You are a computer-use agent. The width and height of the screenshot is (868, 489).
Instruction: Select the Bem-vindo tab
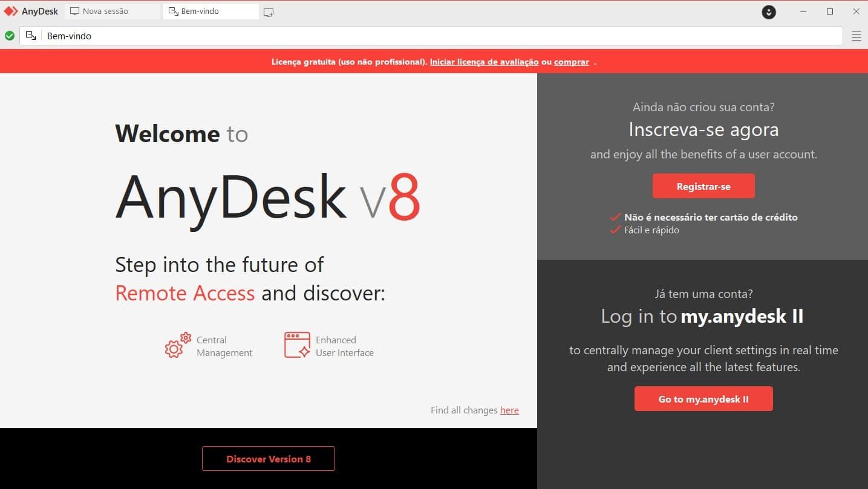pyautogui.click(x=210, y=11)
